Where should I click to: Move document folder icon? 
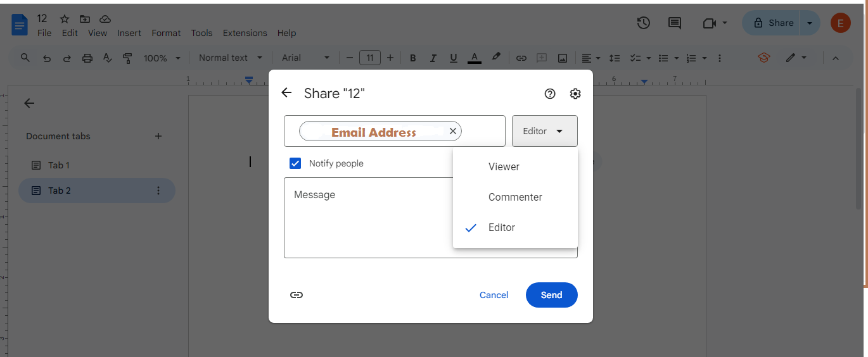click(85, 19)
